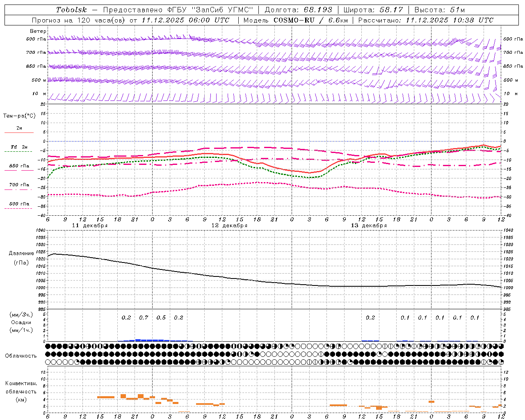The height and width of the screenshot is (420, 525).
Task: Click the 0.7 precipitation amount value
Action: [144, 317]
